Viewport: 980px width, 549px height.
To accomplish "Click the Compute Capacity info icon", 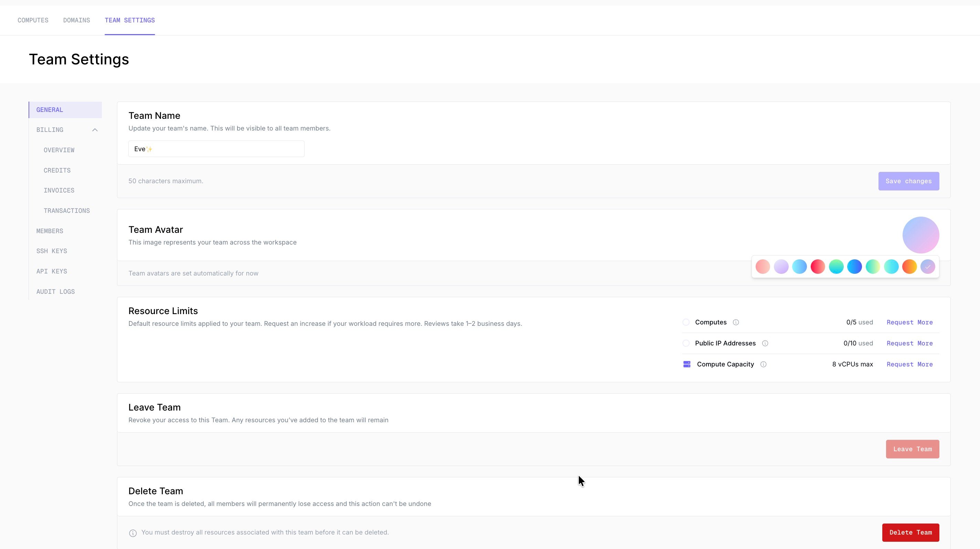I will point(763,364).
